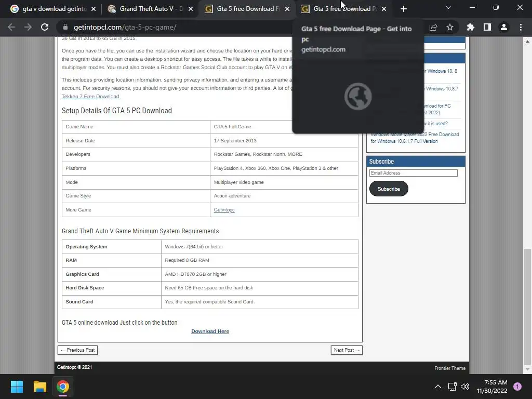Close the 'Grand Theft Auto V' tab

[191, 9]
